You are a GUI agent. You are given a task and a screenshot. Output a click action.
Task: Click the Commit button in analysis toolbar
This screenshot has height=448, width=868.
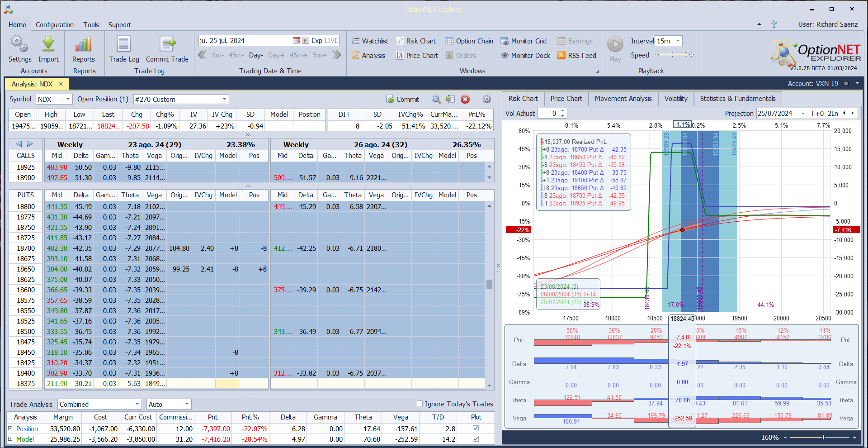click(x=403, y=99)
